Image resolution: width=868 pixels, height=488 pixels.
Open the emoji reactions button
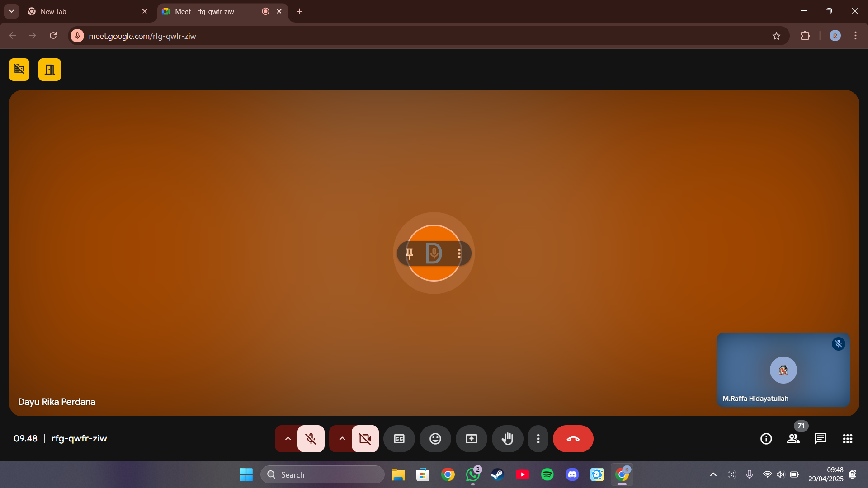435,439
